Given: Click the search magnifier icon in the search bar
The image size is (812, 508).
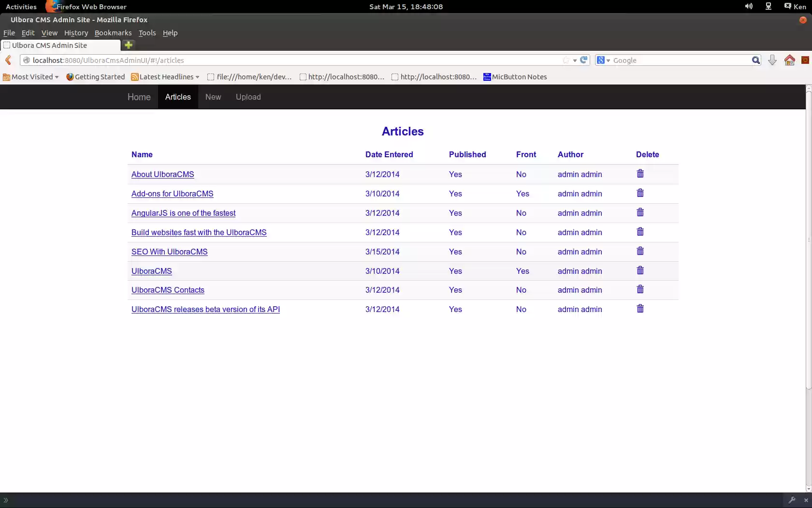Looking at the screenshot, I should point(755,60).
